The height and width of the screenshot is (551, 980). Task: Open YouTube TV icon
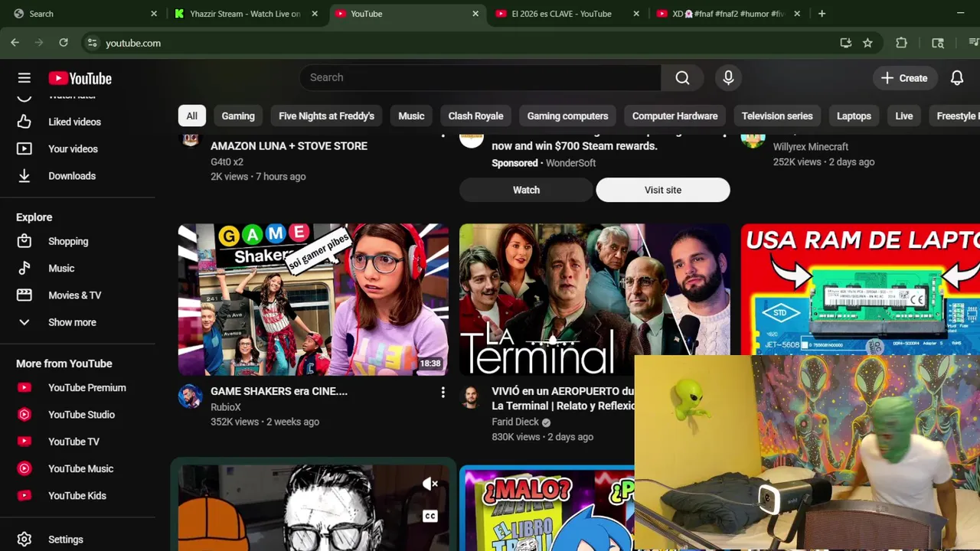click(24, 442)
